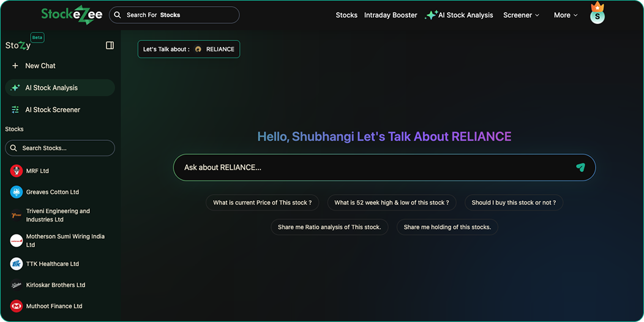This screenshot has height=322, width=644.
Task: Click the sparkle icon beside AI Stock Analysis in navbar
Action: tap(431, 15)
